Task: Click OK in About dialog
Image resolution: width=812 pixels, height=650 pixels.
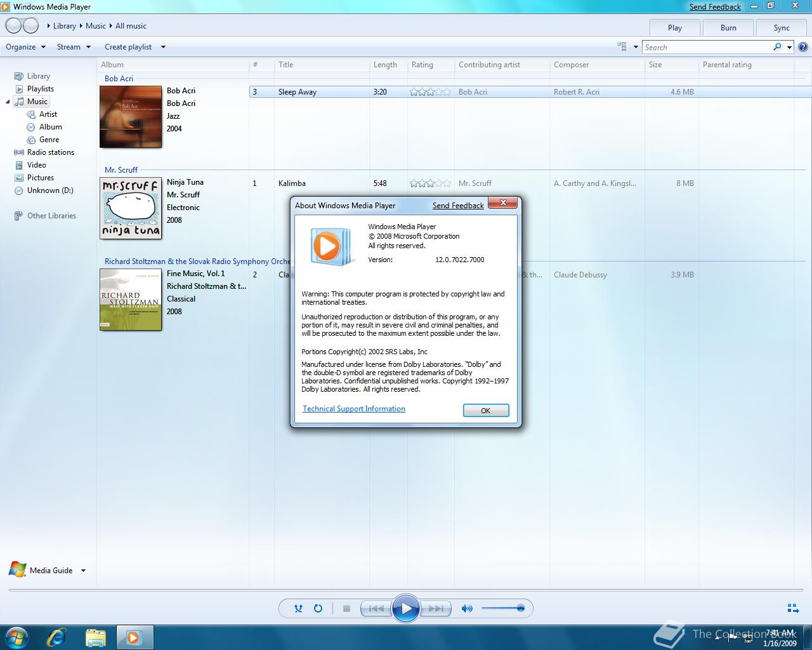Action: coord(486,410)
